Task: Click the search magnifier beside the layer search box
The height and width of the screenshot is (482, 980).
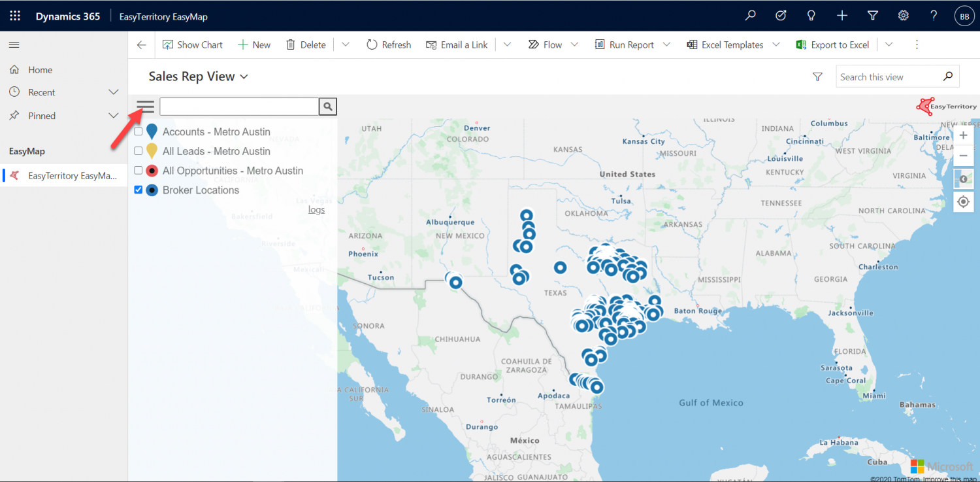Action: coord(327,106)
